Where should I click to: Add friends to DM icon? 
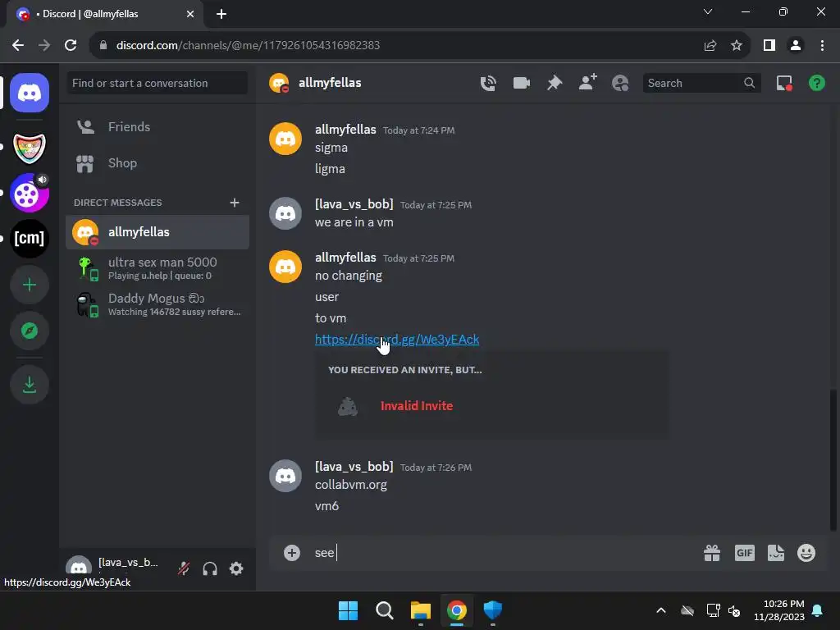click(x=587, y=83)
